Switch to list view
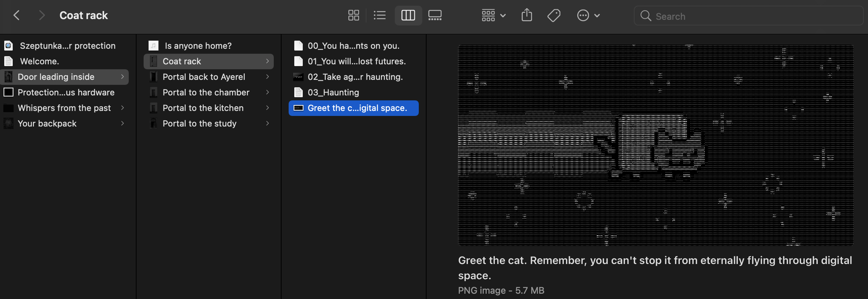868x299 pixels. point(380,16)
